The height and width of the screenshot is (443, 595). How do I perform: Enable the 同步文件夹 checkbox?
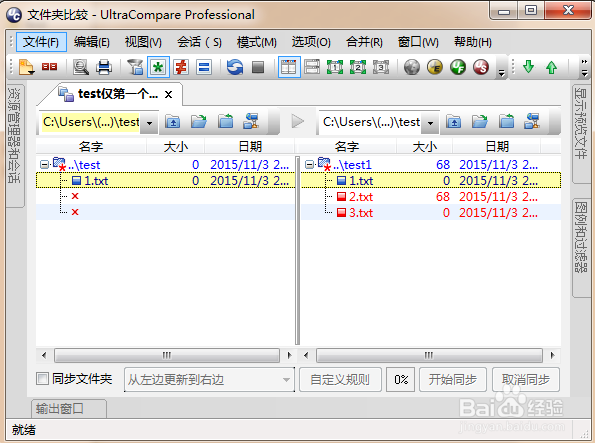click(x=42, y=378)
